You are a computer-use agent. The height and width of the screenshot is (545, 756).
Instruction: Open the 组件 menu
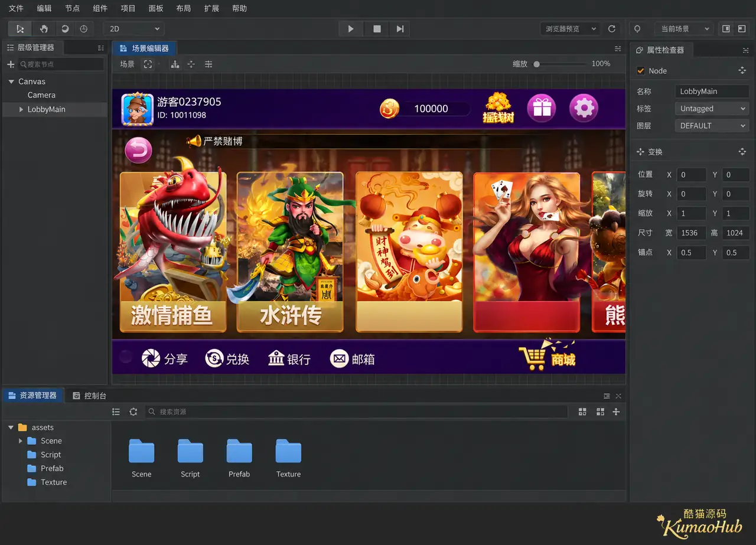click(100, 9)
